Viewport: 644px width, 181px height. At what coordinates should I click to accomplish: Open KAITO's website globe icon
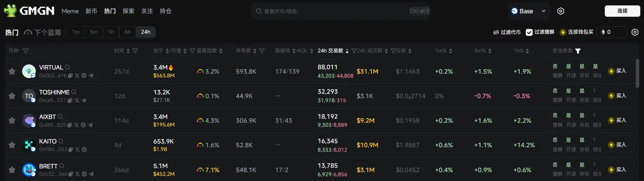84,150
